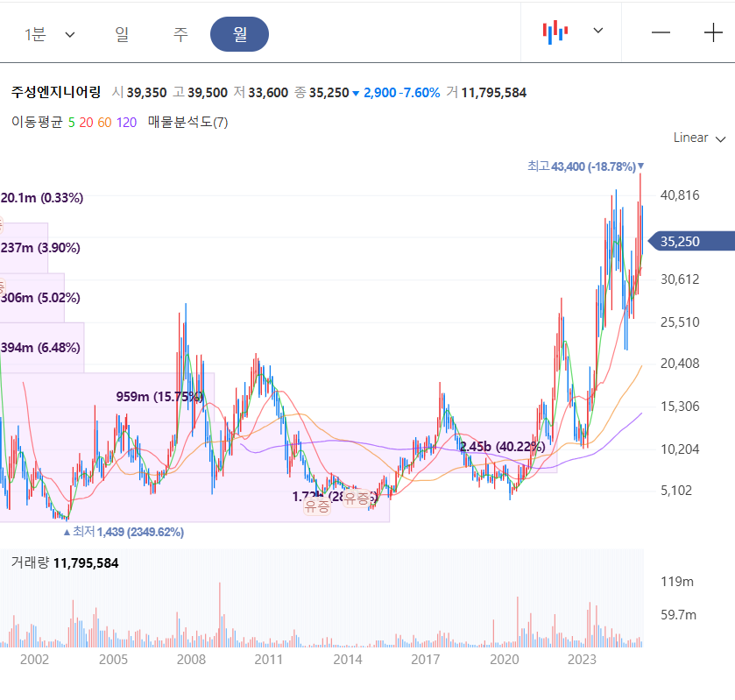Zoom in with the plus button
Screen dimensions: 735x700
click(x=713, y=32)
